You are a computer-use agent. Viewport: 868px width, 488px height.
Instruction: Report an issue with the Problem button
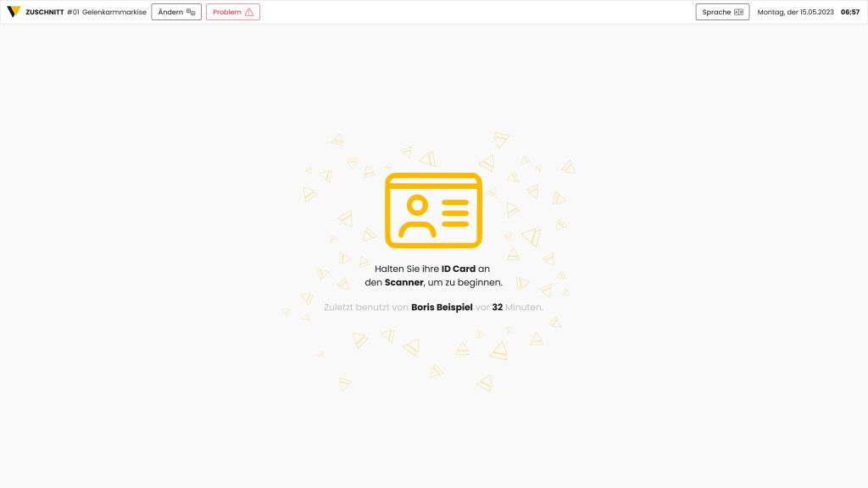point(232,12)
